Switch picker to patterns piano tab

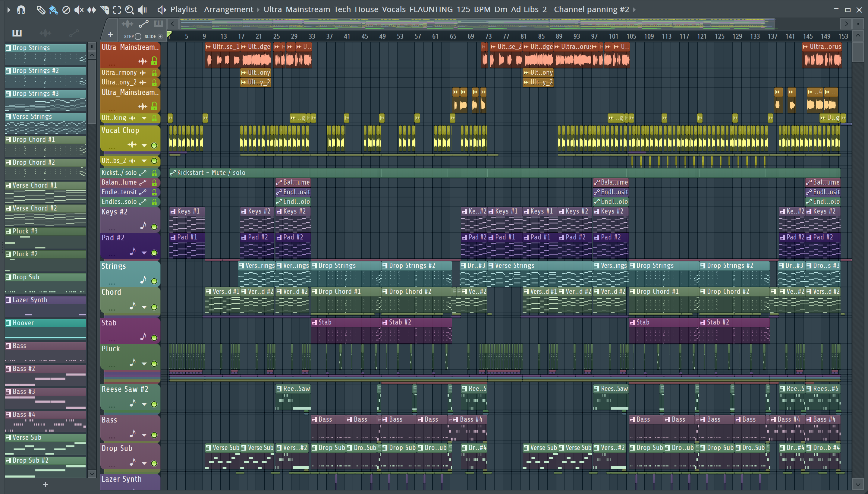click(17, 33)
